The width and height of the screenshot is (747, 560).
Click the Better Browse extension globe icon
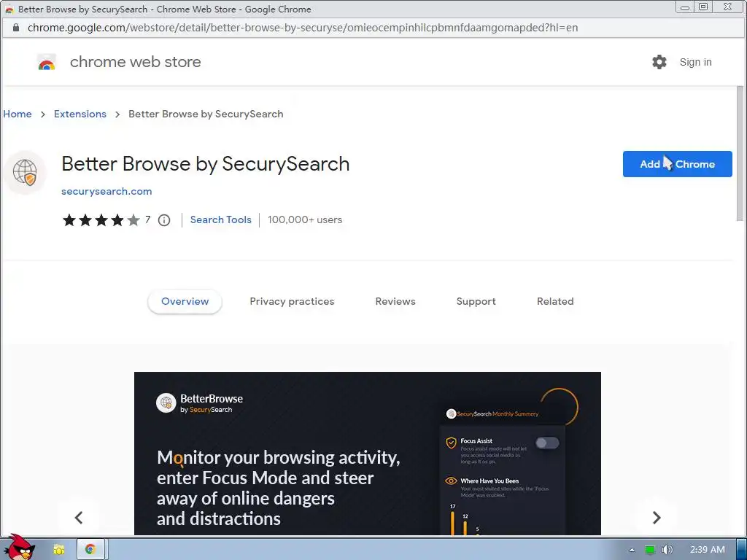click(x=25, y=172)
